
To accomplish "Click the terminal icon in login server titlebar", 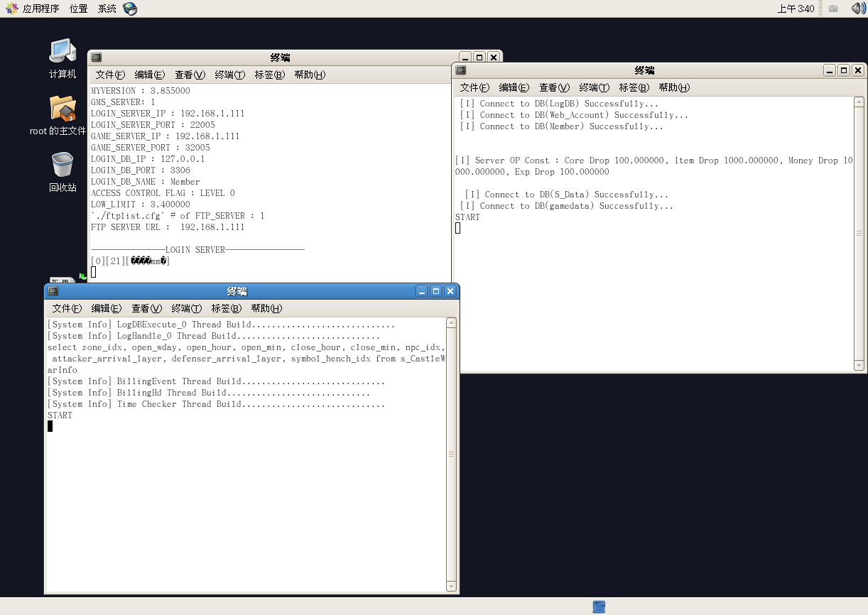I will point(97,58).
